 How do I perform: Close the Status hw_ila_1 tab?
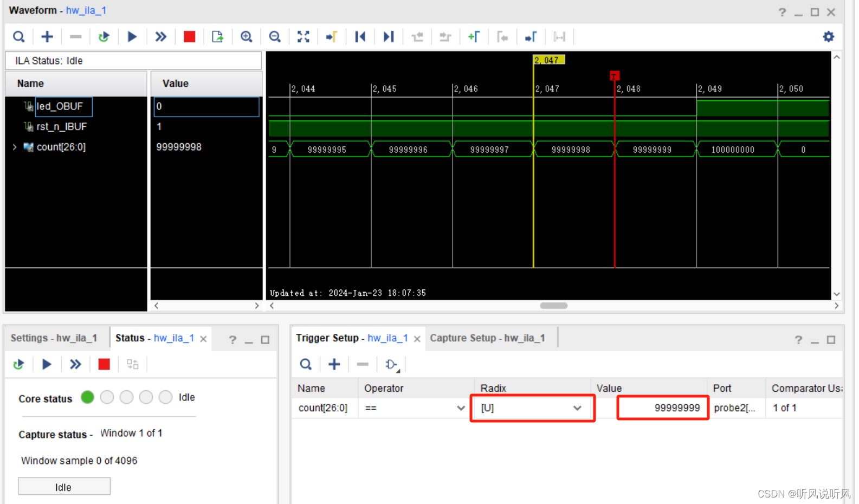[x=204, y=339]
